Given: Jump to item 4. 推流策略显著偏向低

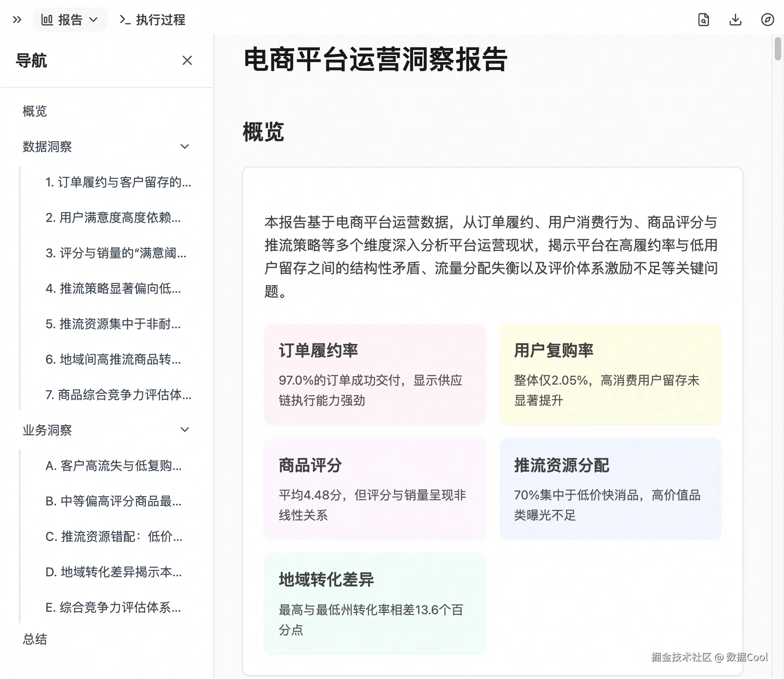Looking at the screenshot, I should coord(113,288).
